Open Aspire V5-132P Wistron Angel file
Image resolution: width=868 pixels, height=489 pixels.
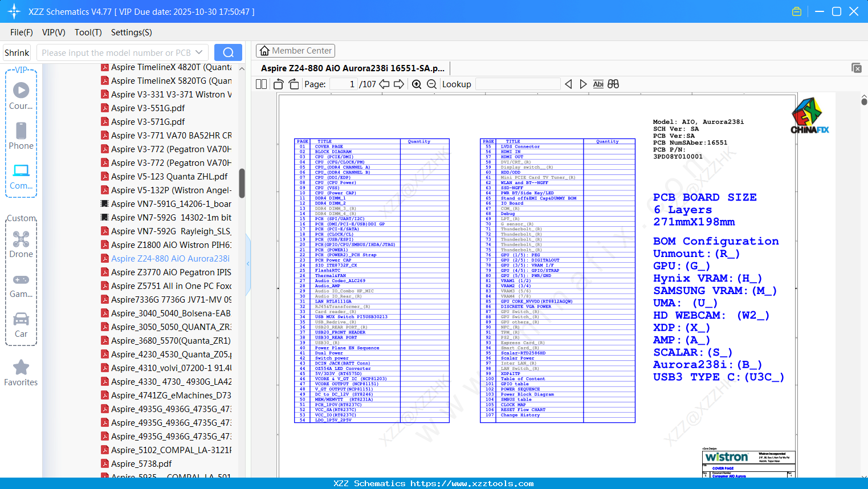[171, 190]
